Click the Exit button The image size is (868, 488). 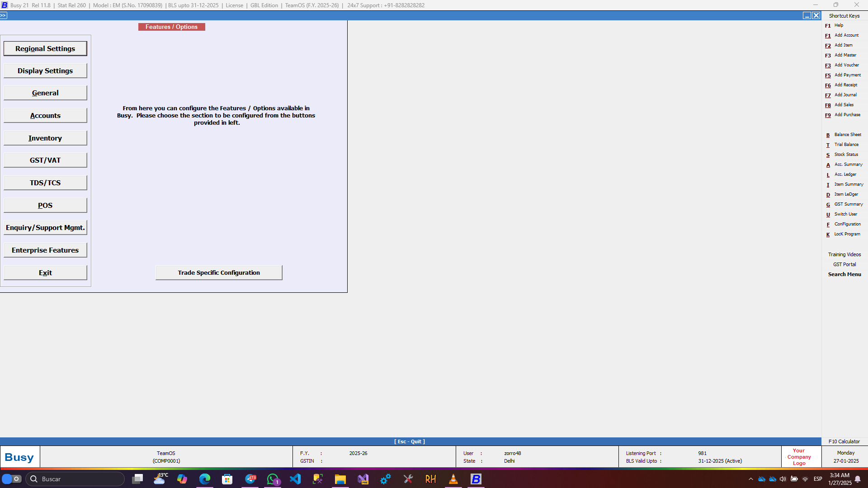pos(45,272)
